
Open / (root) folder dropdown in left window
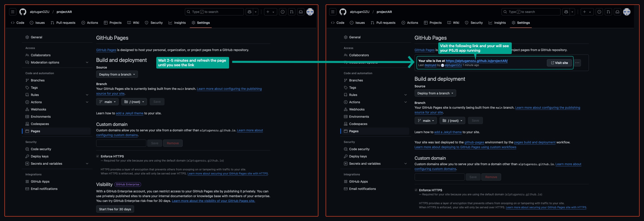point(134,102)
